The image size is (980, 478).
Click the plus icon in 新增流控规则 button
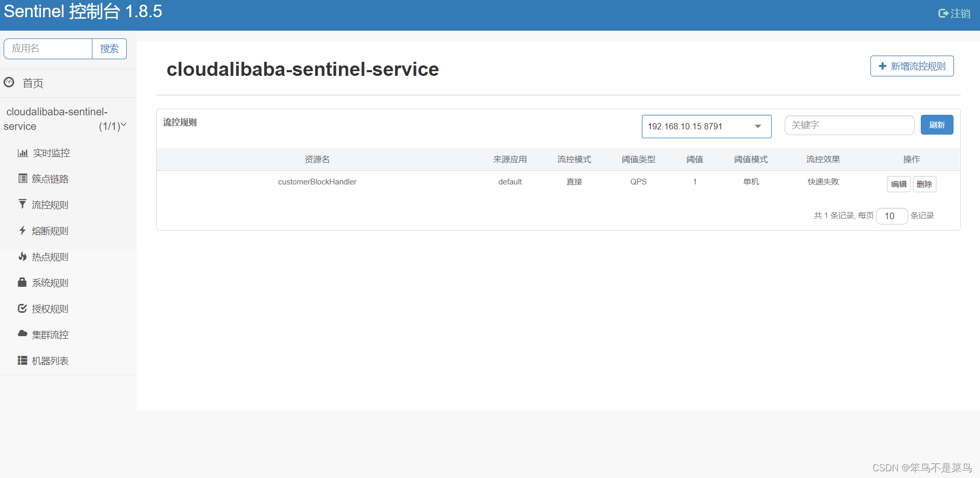(882, 66)
